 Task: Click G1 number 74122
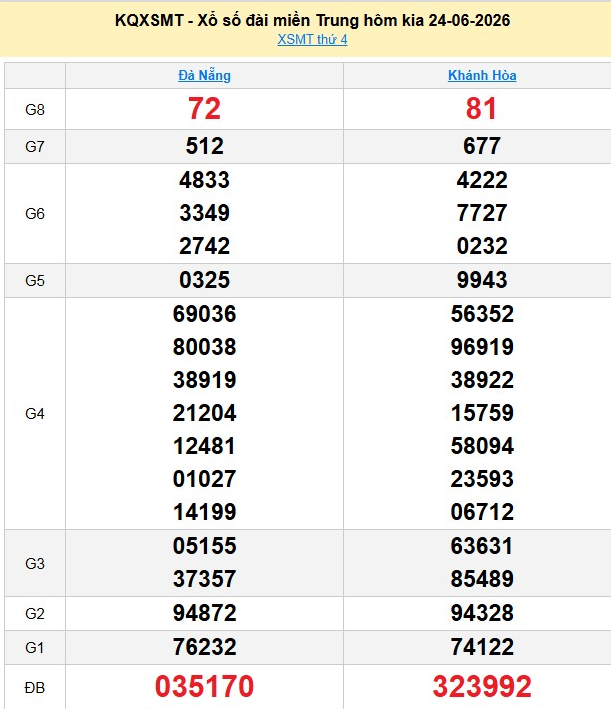(x=482, y=647)
